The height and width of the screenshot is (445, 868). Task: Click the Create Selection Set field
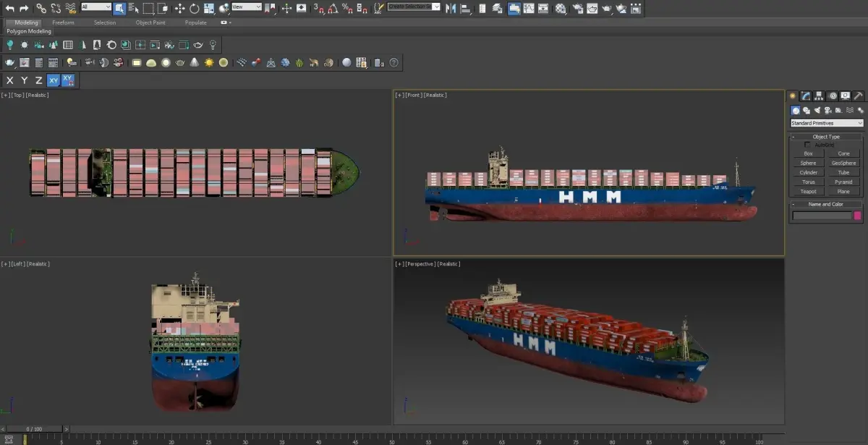414,7
